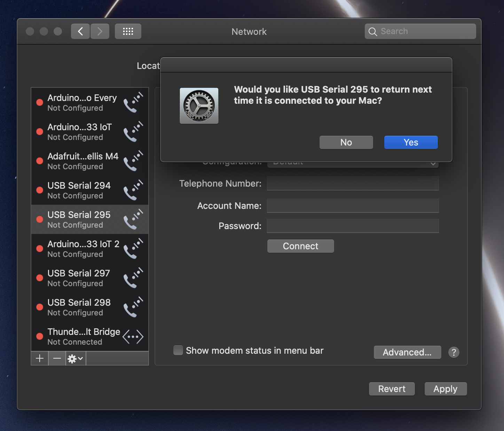
Task: Open the gear action menu dropdown
Action: tap(76, 358)
